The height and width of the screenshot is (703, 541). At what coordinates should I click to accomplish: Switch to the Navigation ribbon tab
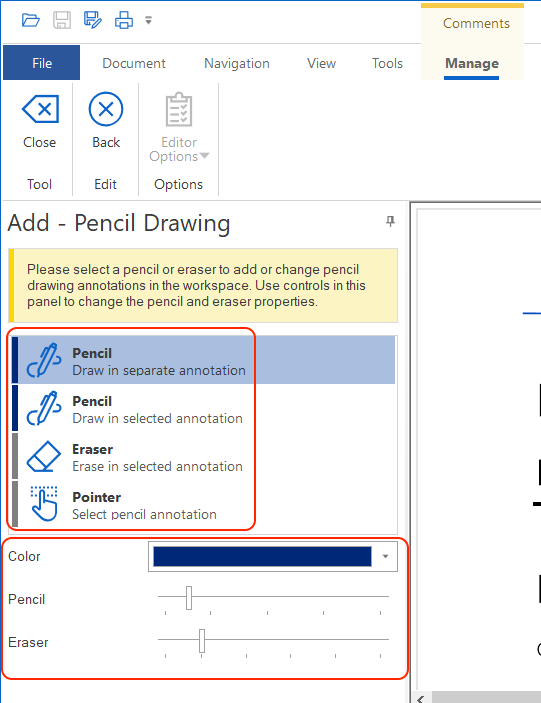237,63
